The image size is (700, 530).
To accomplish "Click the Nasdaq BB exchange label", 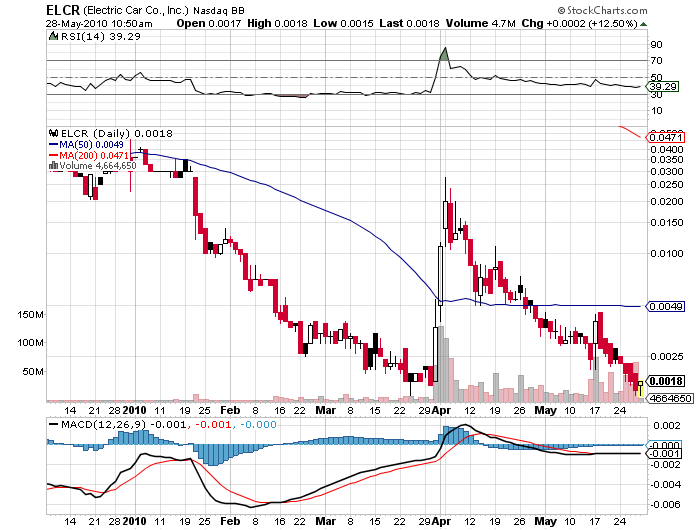I will click(219, 11).
